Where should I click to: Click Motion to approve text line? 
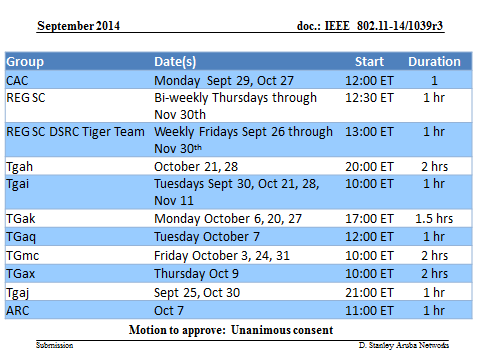tap(231, 330)
